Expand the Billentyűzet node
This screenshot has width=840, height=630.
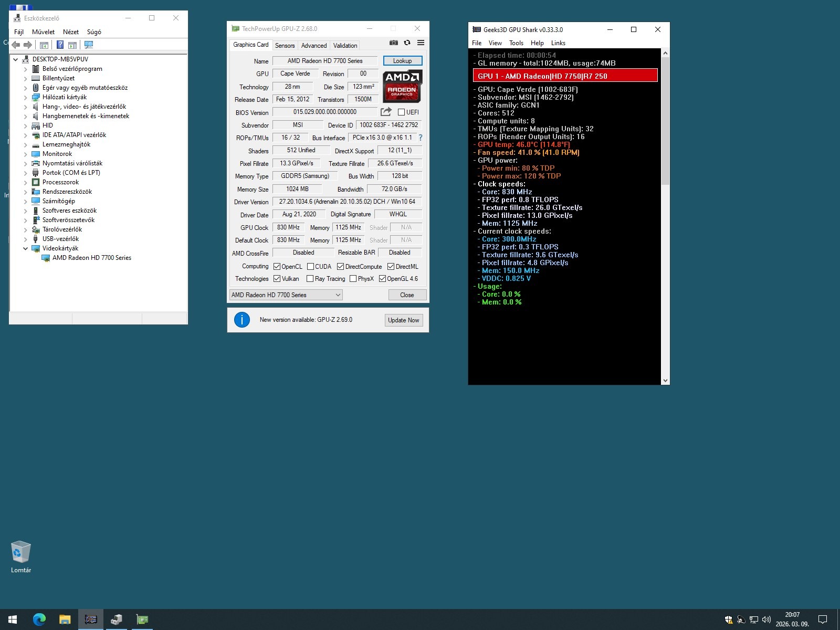tap(25, 78)
